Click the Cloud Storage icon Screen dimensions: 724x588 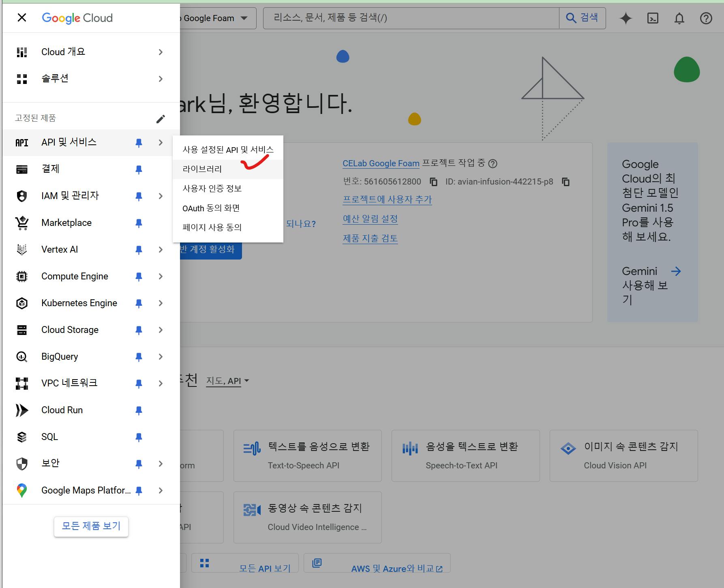click(22, 330)
